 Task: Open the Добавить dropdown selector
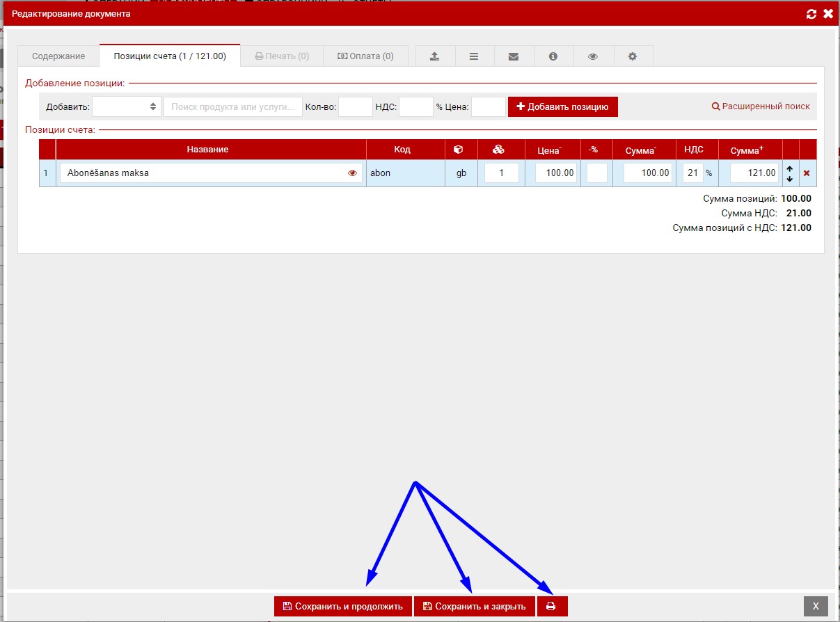[x=127, y=106]
